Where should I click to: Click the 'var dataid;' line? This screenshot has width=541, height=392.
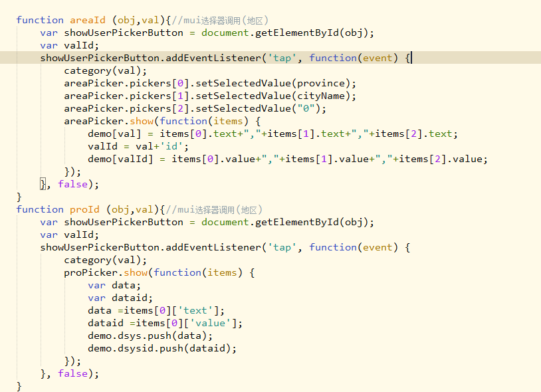[120, 298]
